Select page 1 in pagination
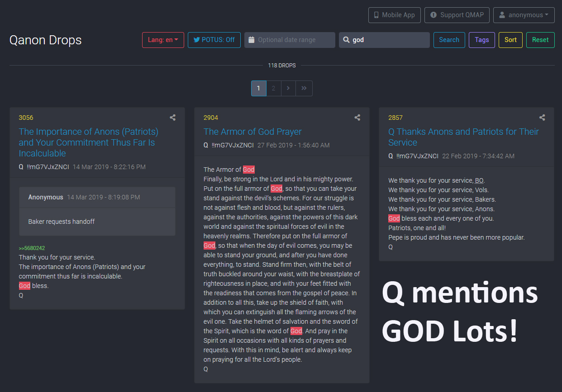This screenshot has height=392, width=562. point(258,88)
